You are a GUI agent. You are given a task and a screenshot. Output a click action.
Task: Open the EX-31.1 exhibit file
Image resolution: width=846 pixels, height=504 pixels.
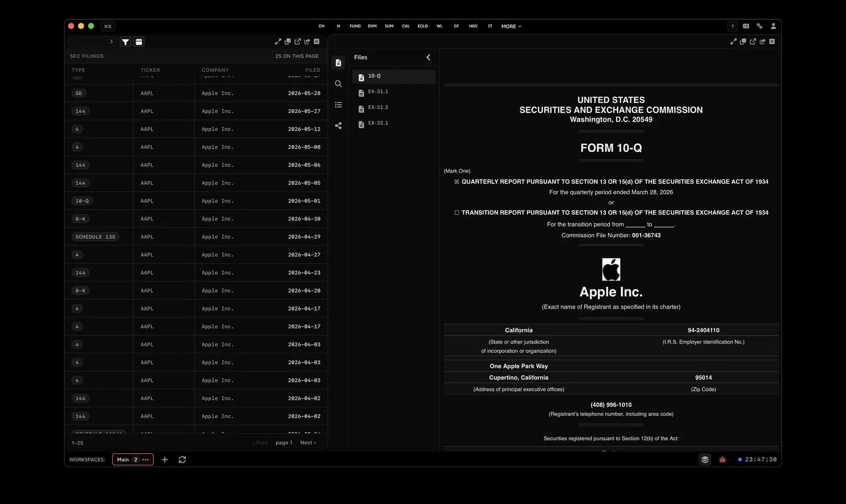(x=394, y=92)
